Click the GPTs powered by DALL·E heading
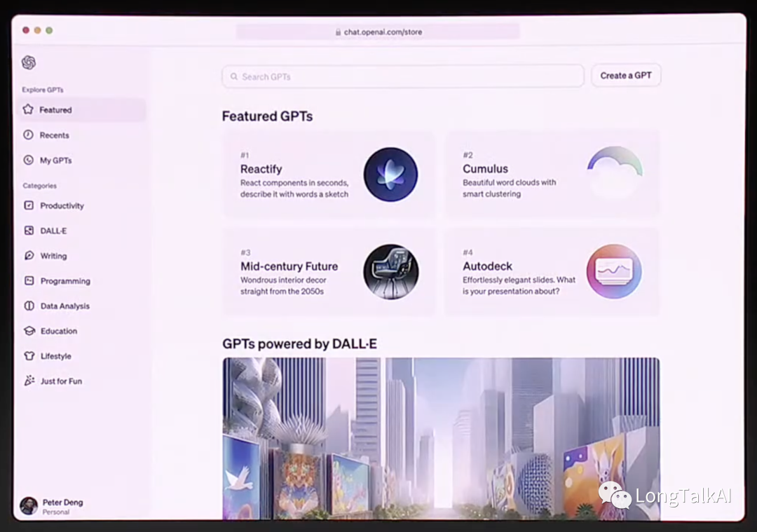757x532 pixels. tap(300, 343)
